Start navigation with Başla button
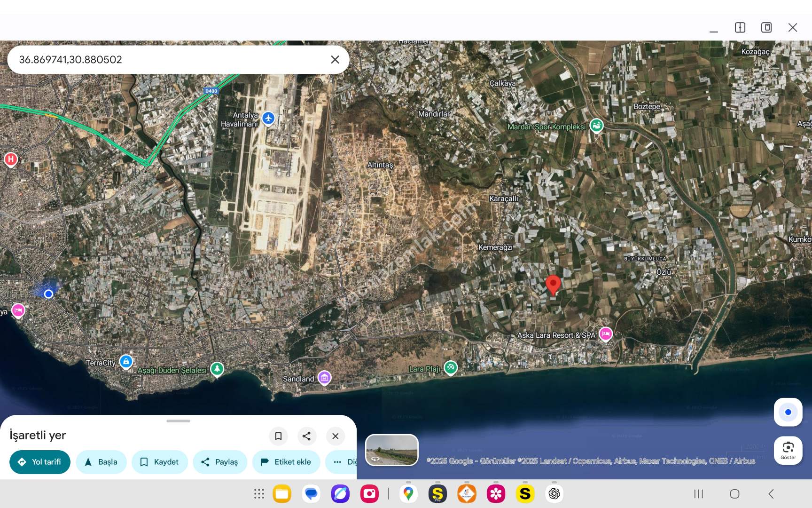The height and width of the screenshot is (508, 812). point(101,462)
